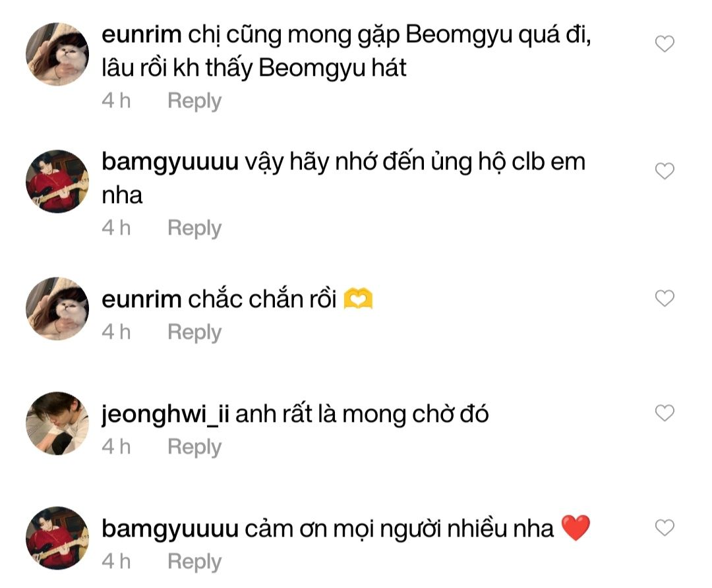
Task: Open eunrim's avatar beside 'chắc chắn rồi'
Action: coord(57,309)
